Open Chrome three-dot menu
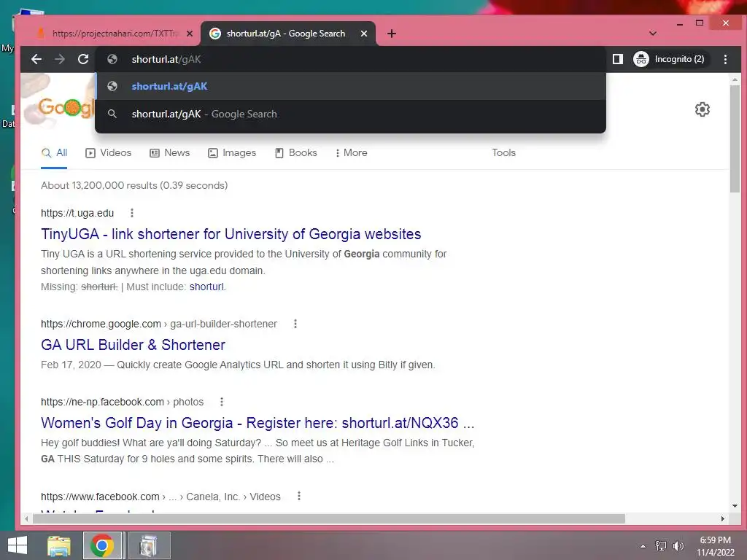Screen dimensions: 747x560 click(725, 59)
